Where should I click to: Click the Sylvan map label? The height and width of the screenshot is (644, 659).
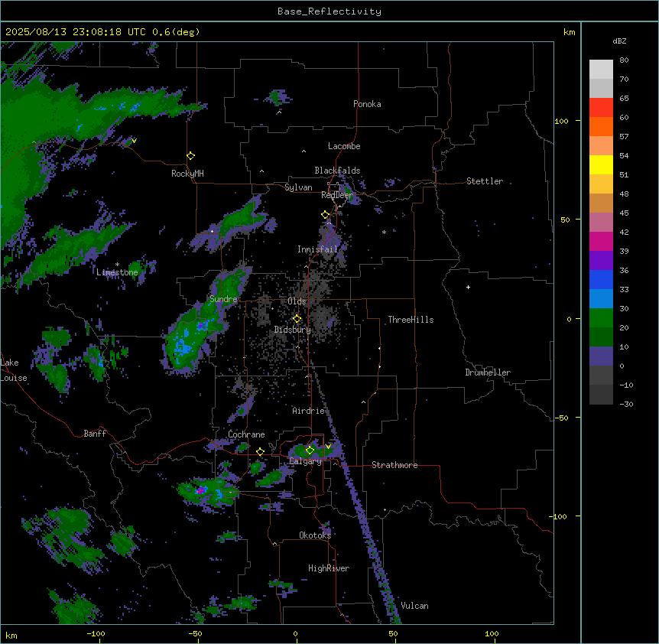pyautogui.click(x=298, y=187)
